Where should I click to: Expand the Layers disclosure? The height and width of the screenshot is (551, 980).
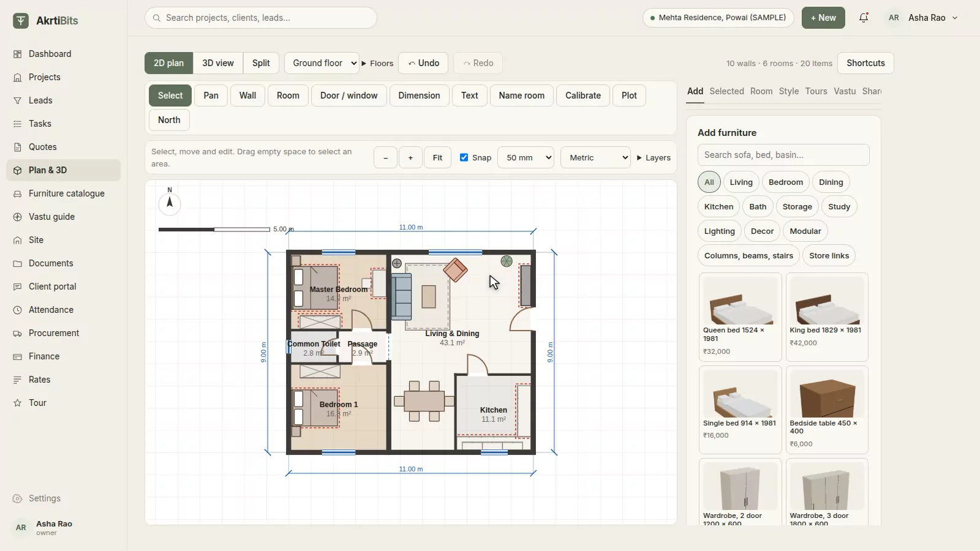(654, 157)
